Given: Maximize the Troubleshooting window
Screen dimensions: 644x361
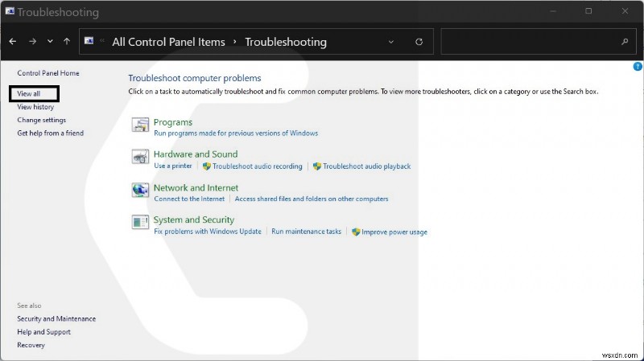Looking at the screenshot, I should tap(588, 11).
